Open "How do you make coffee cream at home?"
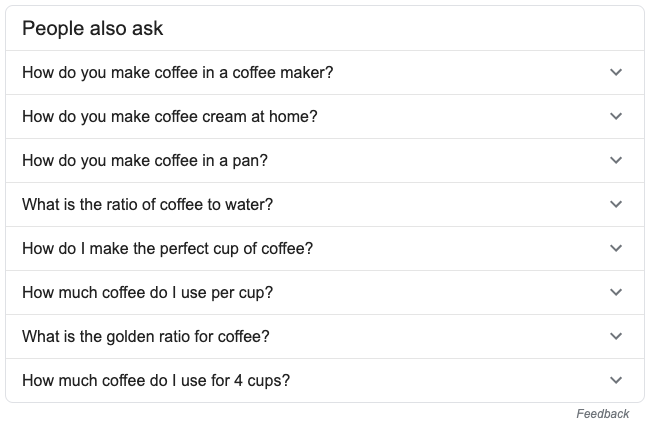 pyautogui.click(x=169, y=117)
